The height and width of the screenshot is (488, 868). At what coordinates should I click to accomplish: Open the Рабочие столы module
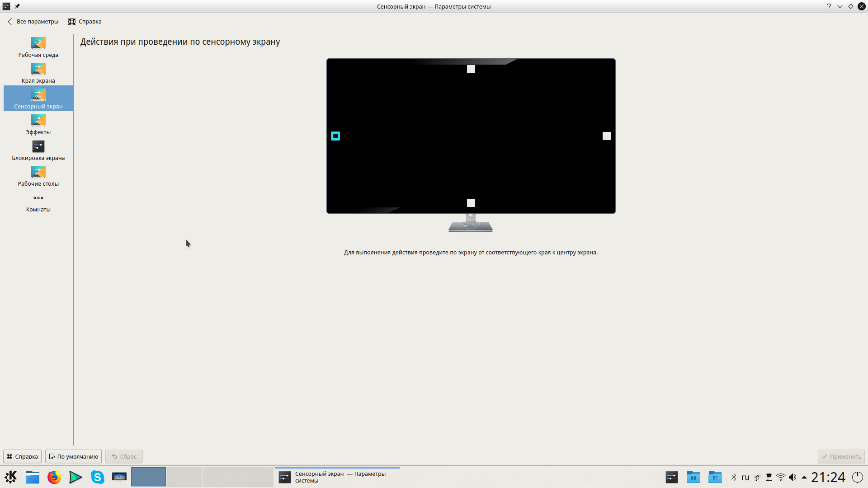38,176
